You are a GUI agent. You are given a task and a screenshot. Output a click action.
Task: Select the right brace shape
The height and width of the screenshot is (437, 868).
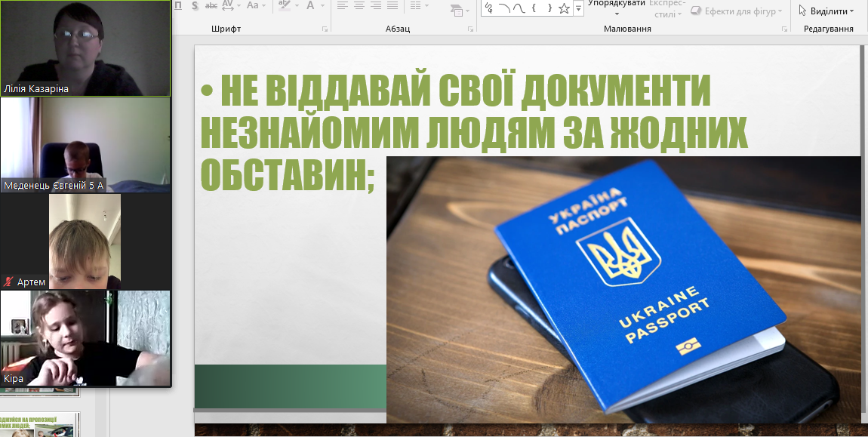tap(549, 8)
